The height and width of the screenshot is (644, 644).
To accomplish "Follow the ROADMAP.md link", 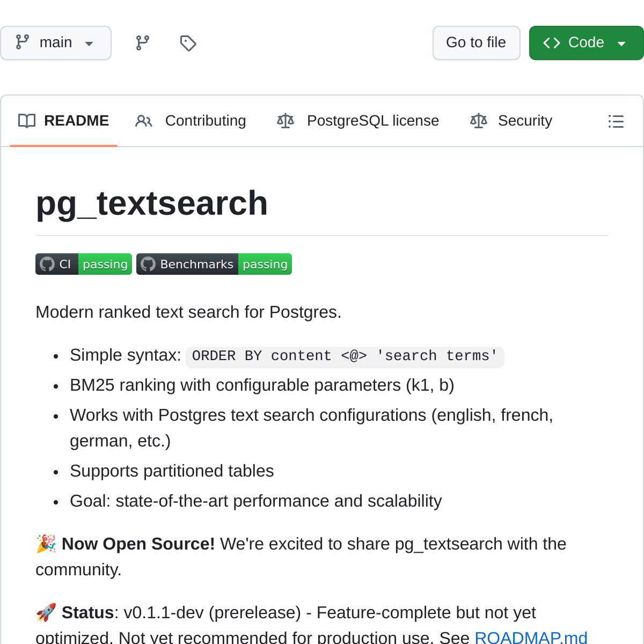I will [x=531, y=637].
